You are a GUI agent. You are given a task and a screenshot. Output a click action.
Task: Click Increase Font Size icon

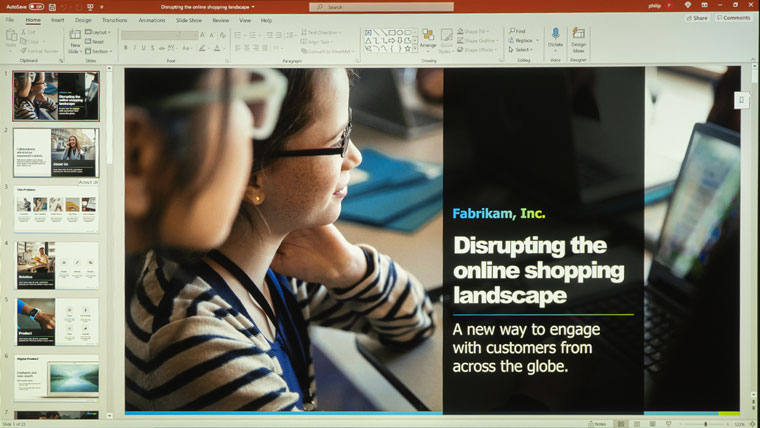click(203, 35)
